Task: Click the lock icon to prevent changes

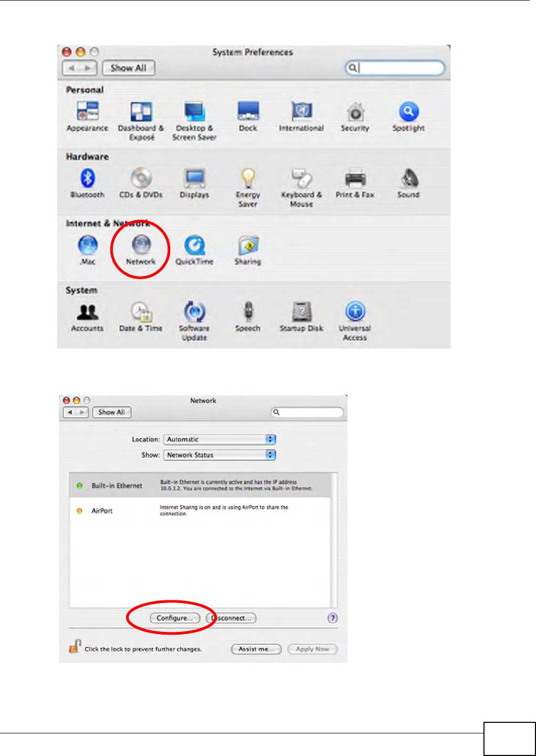Action: point(75,646)
